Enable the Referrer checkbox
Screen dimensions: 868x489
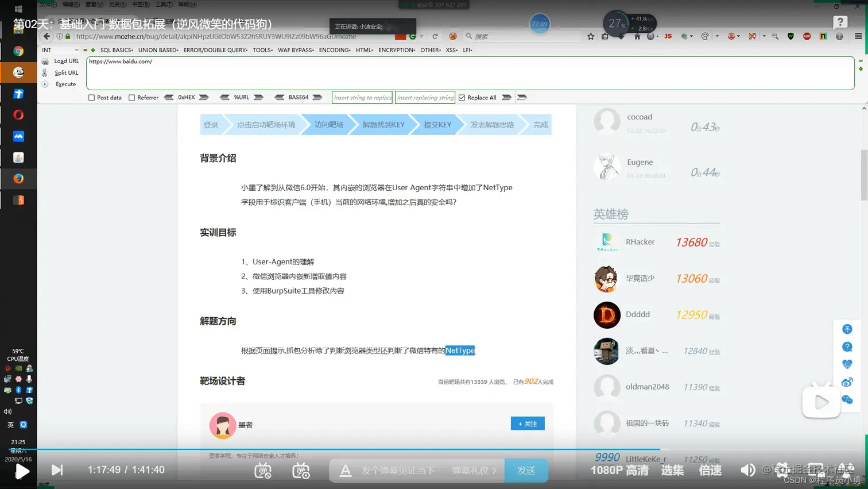131,98
